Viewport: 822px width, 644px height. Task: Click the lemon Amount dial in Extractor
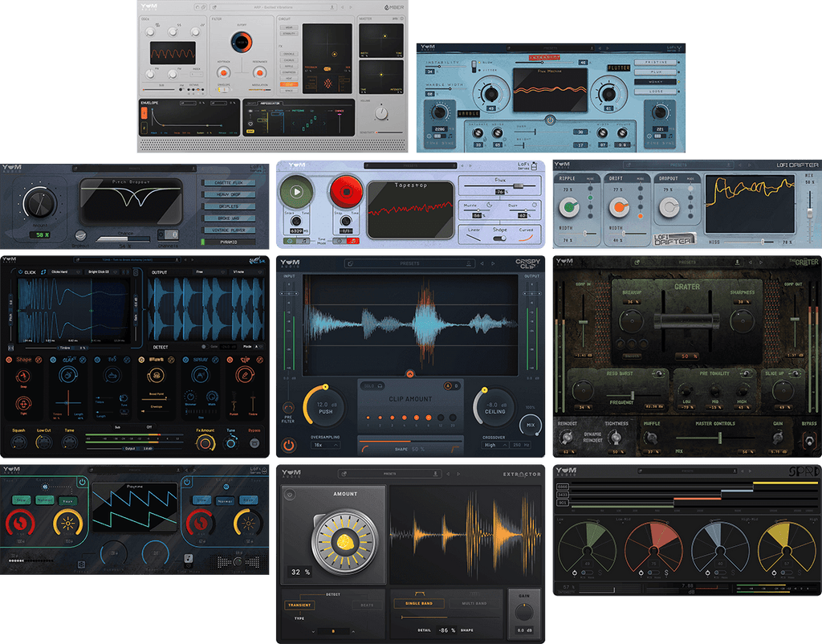coord(344,542)
